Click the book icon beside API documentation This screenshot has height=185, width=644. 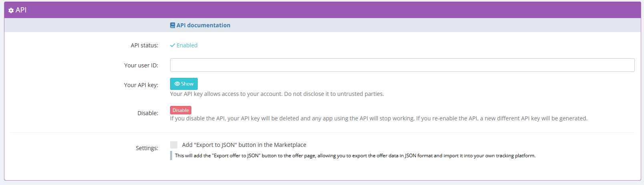[x=173, y=25]
